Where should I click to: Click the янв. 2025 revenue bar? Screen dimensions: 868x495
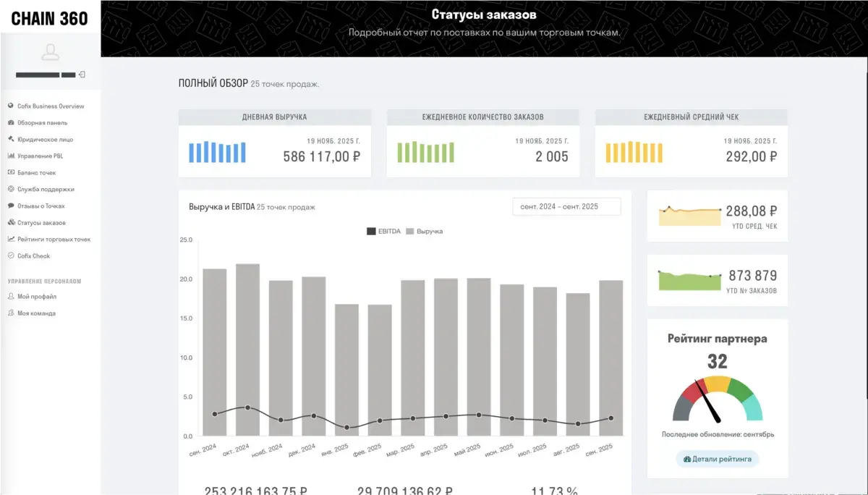346,370
